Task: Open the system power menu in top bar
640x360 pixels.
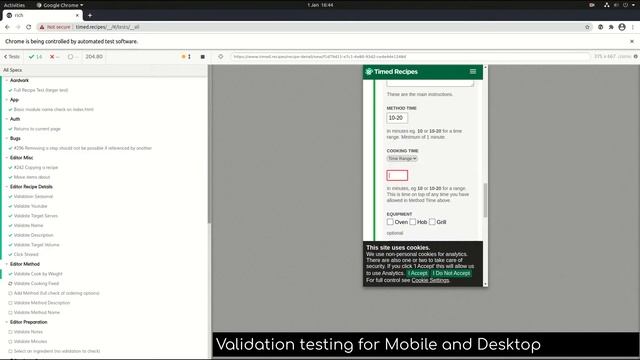Action: tap(625, 5)
